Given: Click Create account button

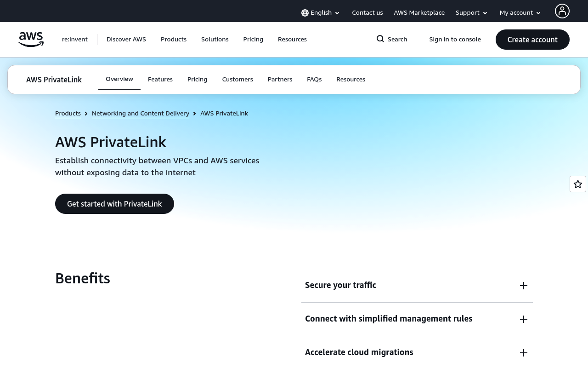Looking at the screenshot, I should (x=532, y=40).
